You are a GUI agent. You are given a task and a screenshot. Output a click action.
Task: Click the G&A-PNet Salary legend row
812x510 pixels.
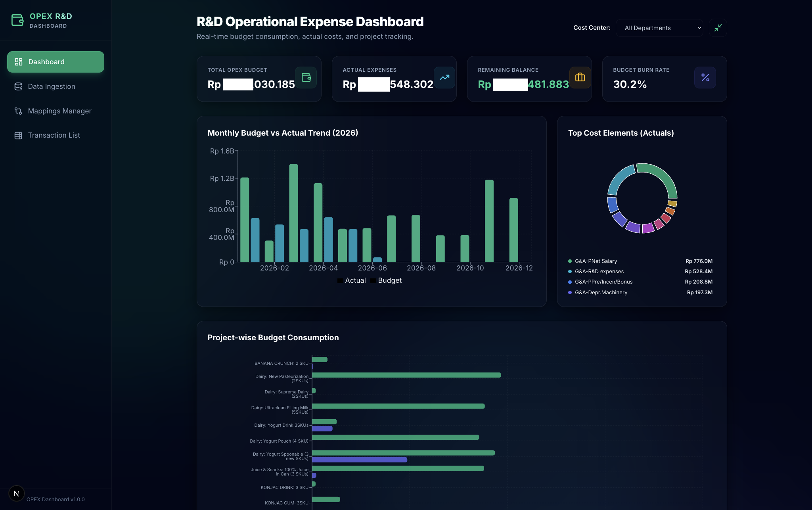click(640, 261)
